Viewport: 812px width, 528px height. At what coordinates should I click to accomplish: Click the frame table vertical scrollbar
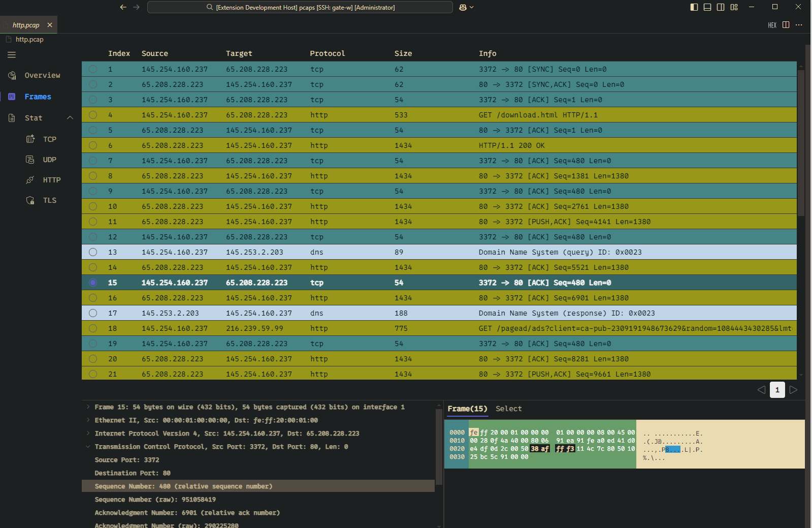pos(801,143)
